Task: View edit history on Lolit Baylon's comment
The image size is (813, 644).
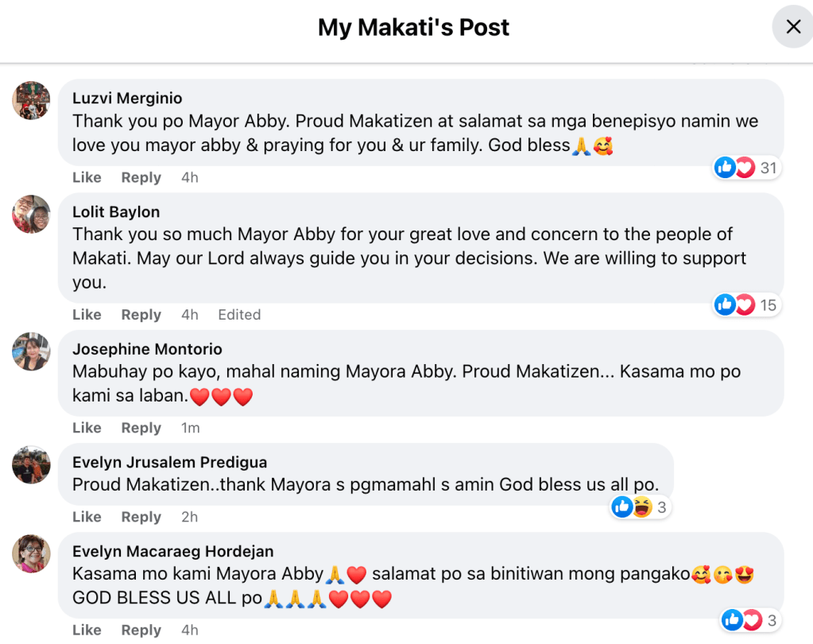Action: tap(239, 315)
